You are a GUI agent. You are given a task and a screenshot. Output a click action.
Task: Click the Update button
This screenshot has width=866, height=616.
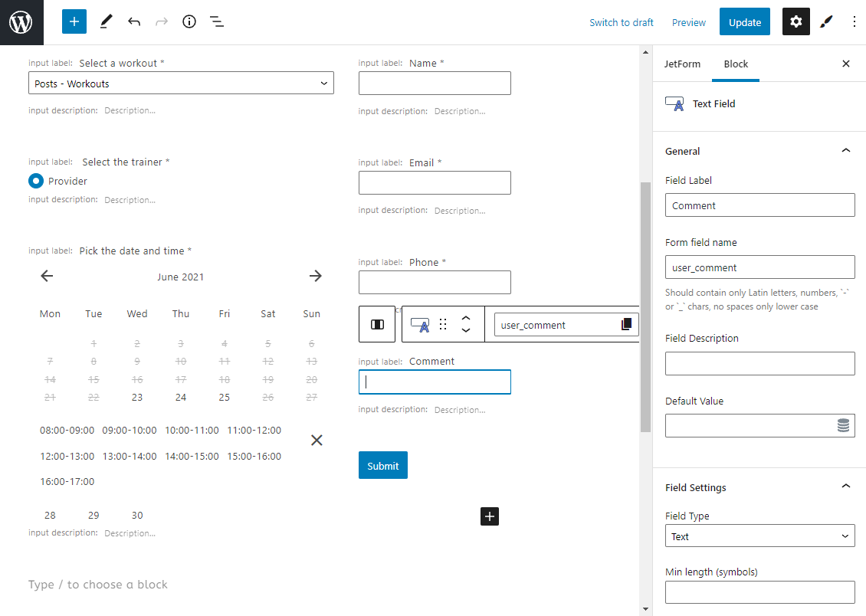click(x=744, y=22)
